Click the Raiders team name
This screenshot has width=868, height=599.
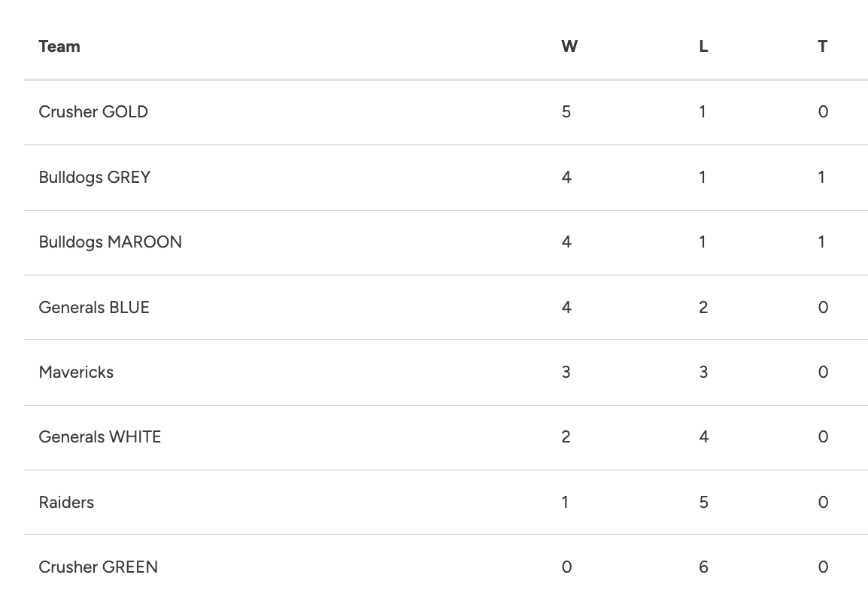pos(66,503)
